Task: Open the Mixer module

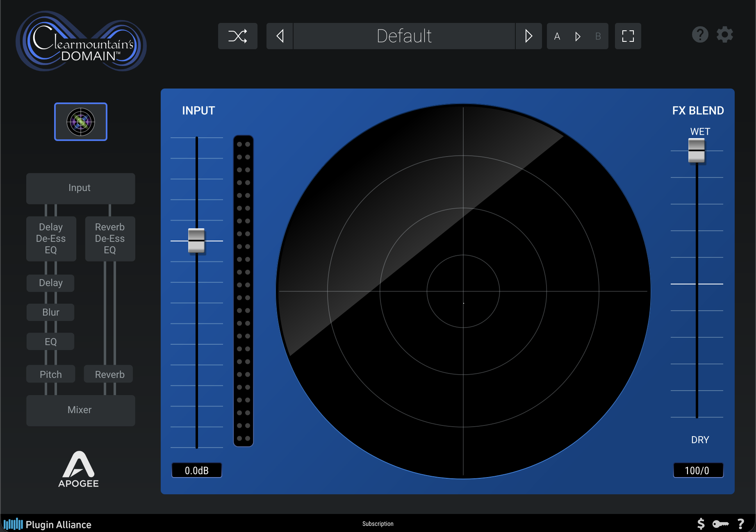Action: click(81, 410)
